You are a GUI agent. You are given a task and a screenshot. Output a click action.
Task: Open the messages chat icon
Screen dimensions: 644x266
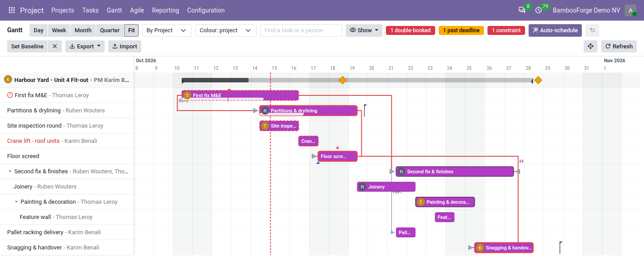pos(522,10)
